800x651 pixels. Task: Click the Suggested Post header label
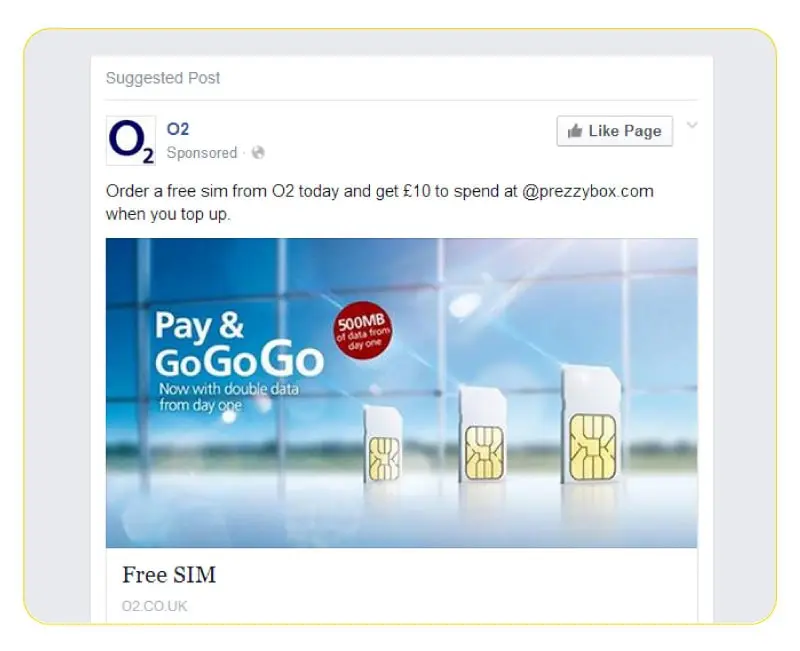tap(163, 78)
